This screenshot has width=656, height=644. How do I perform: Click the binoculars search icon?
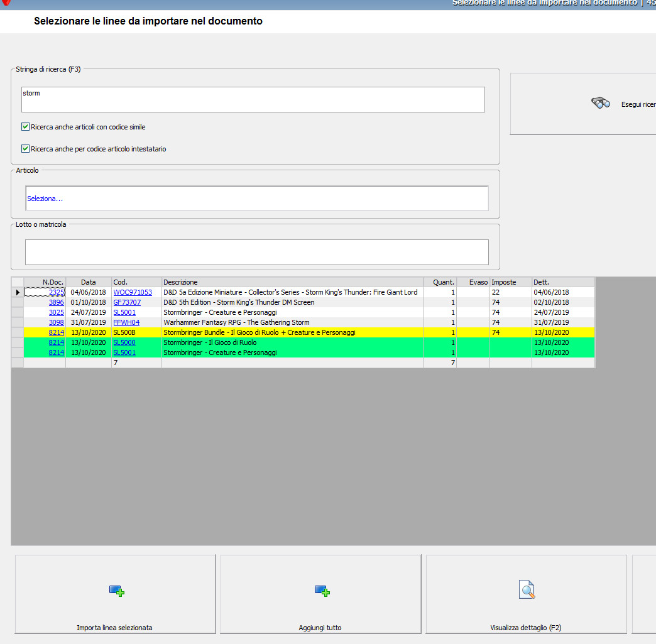tap(600, 102)
